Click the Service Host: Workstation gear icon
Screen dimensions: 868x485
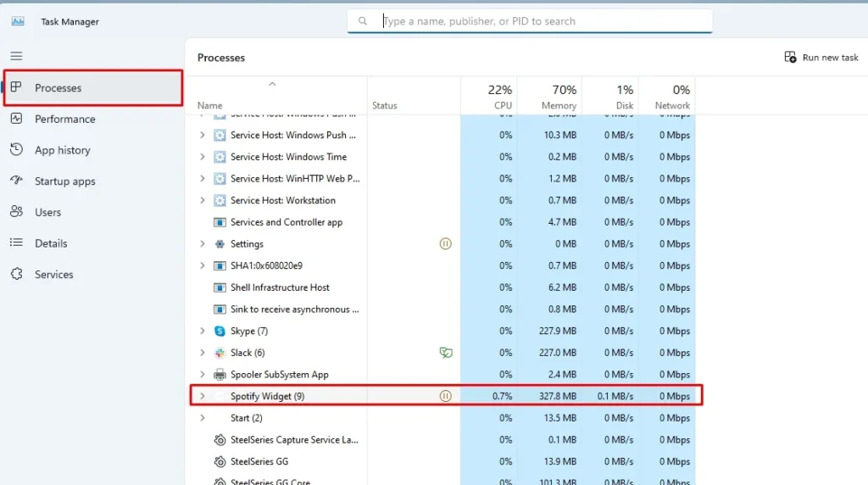coord(220,200)
